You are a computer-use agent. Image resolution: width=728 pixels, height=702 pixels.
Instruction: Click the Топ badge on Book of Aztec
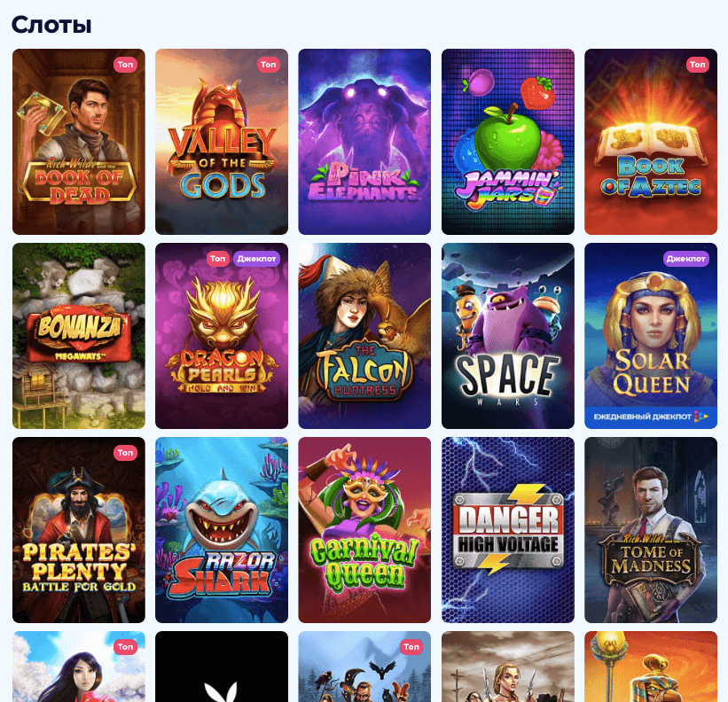(697, 65)
